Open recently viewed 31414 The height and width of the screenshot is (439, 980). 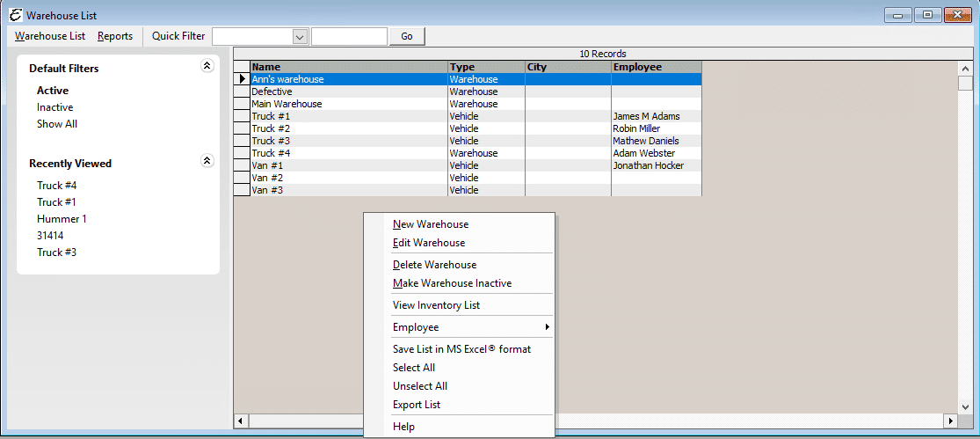click(50, 236)
